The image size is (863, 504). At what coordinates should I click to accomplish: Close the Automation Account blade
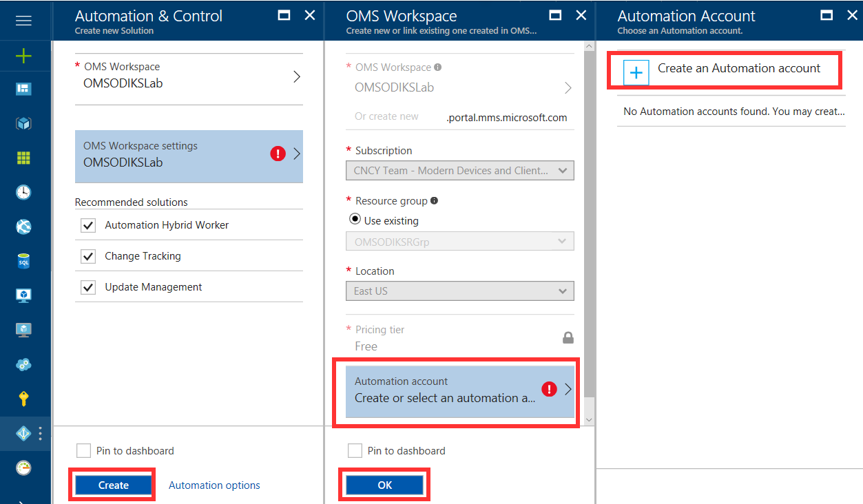pos(852,15)
